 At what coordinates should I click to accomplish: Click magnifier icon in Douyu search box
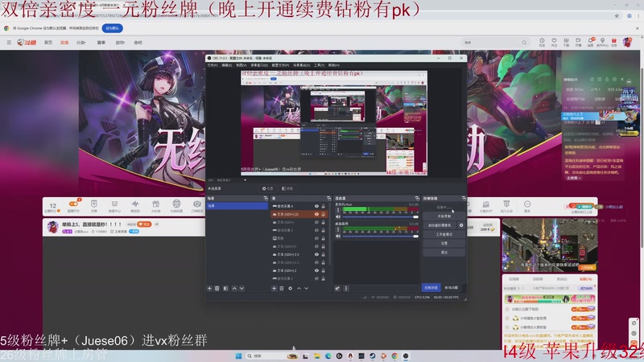coord(524,43)
